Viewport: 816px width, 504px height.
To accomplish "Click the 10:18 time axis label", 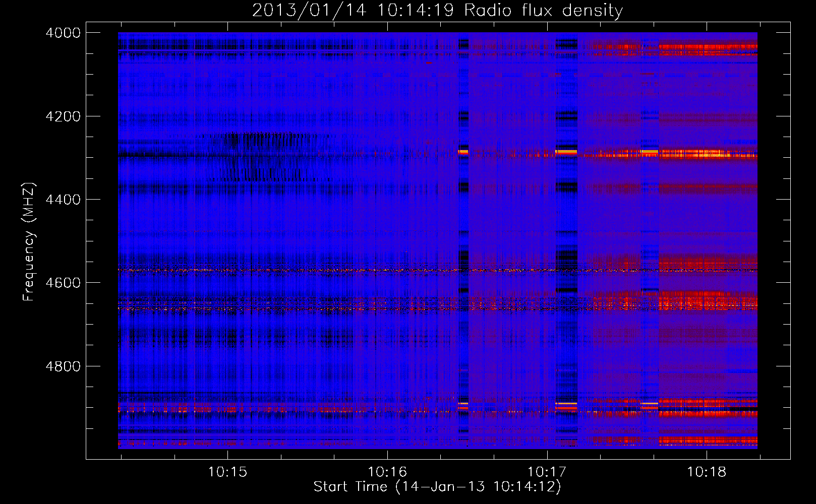I will [x=707, y=472].
